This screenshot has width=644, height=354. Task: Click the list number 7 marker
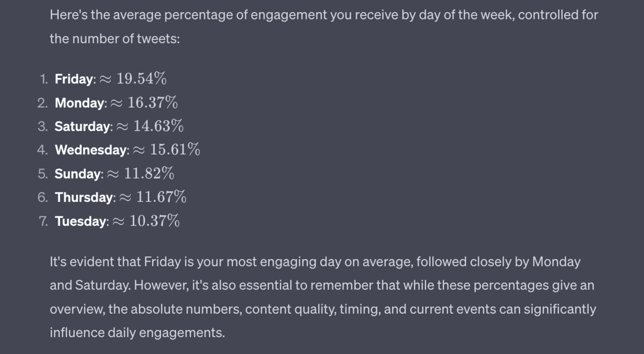click(43, 221)
